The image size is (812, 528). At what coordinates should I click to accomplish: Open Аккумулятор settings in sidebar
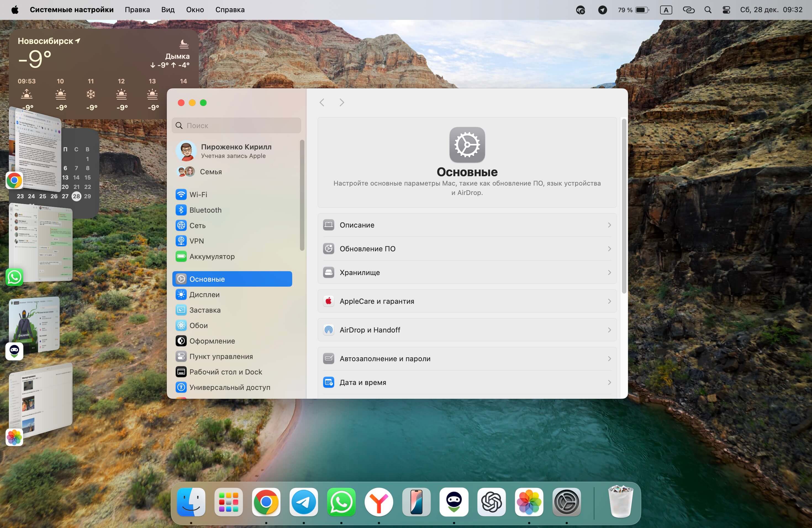pyautogui.click(x=212, y=256)
